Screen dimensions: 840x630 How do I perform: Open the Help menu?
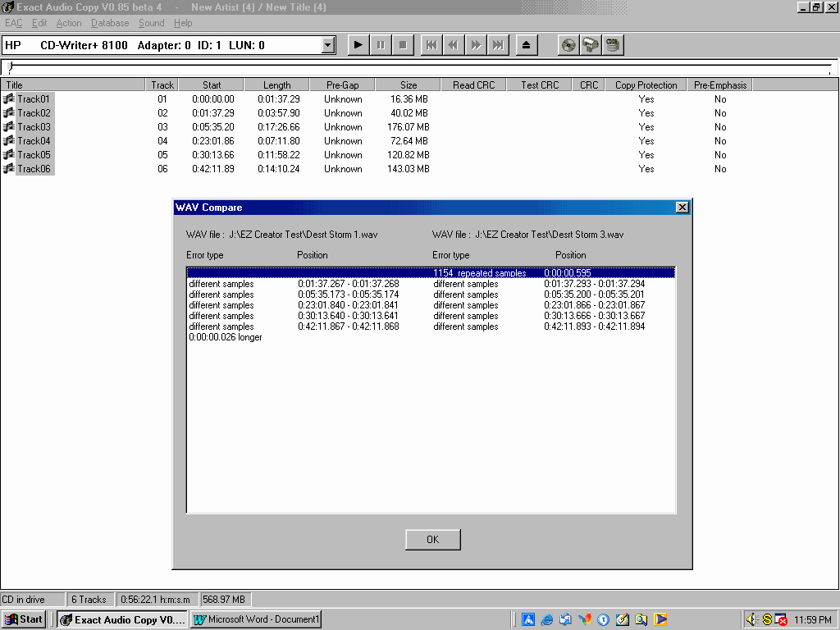coord(183,23)
